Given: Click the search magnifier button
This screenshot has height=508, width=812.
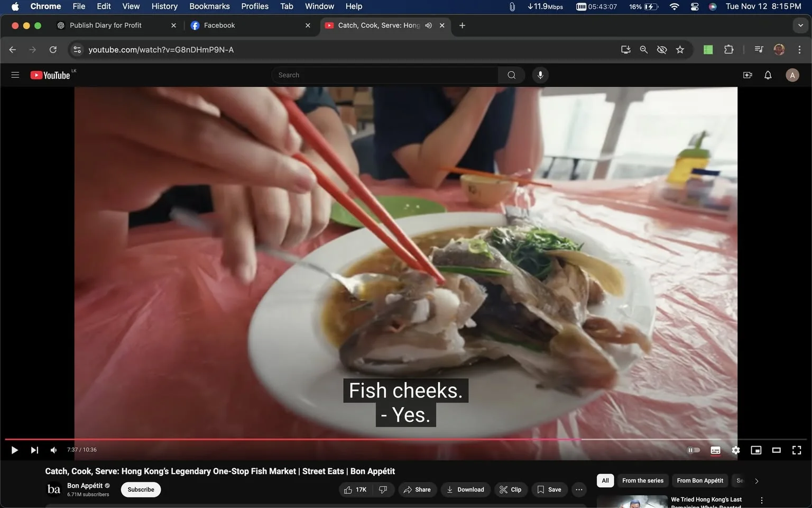Looking at the screenshot, I should coord(511,75).
